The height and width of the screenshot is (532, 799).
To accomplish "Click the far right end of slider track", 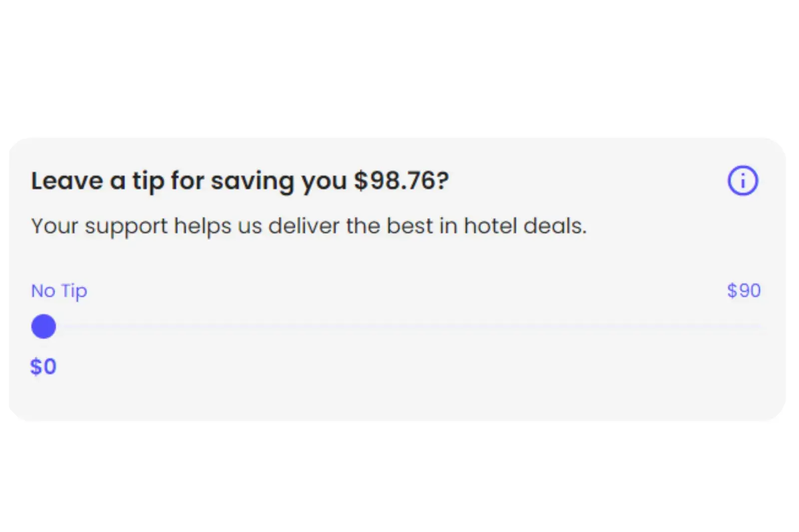I will coord(759,327).
